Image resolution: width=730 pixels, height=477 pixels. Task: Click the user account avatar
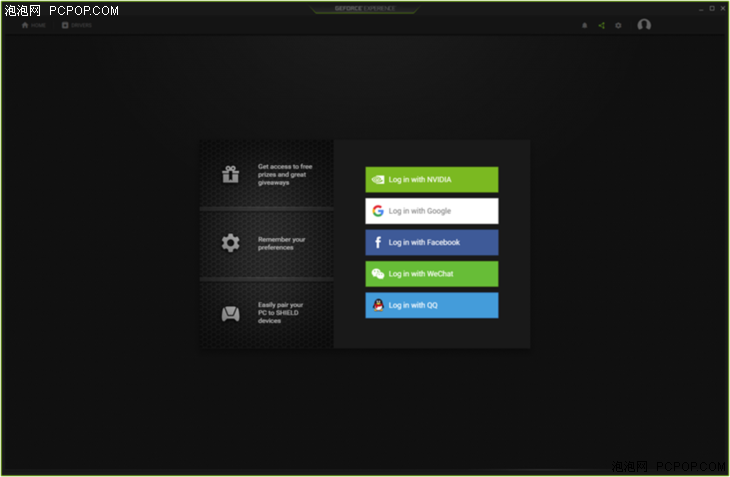click(644, 25)
